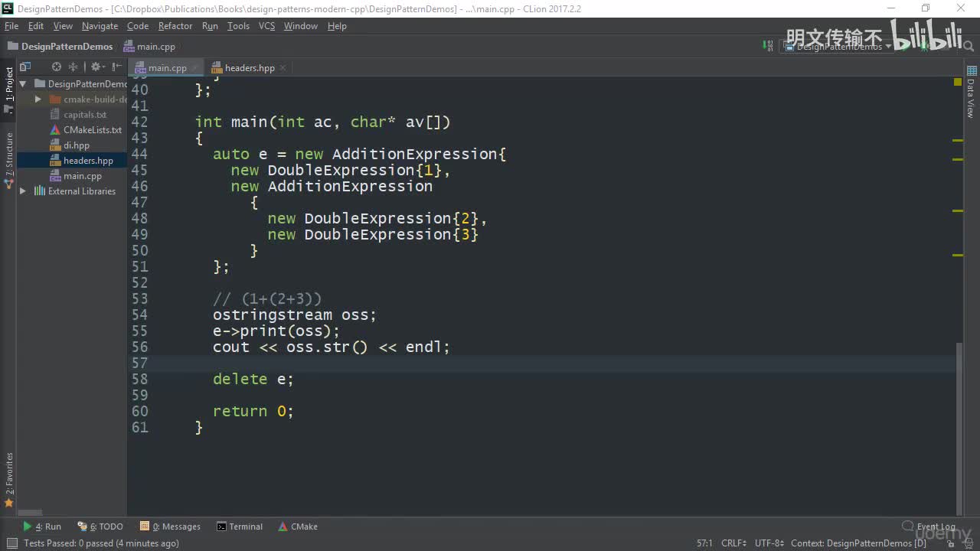
Task: Click Context: DesignPatternDemos [D] in status bar
Action: click(858, 543)
